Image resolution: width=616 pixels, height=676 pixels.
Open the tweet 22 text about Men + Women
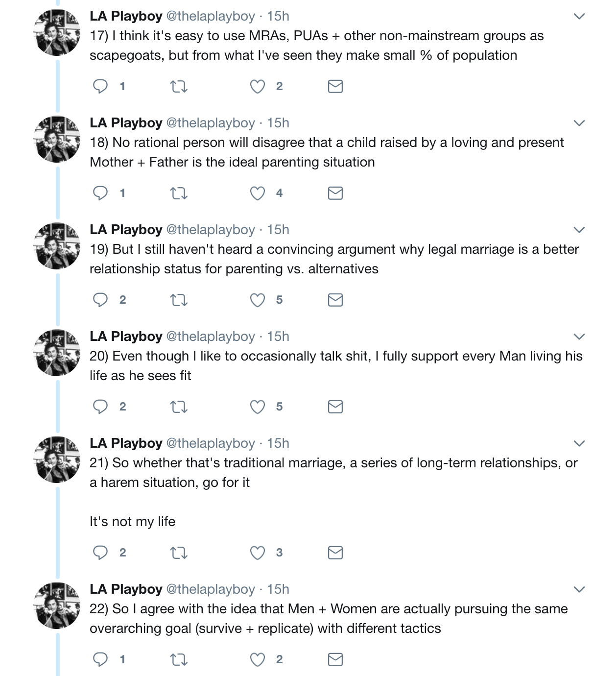coord(329,618)
